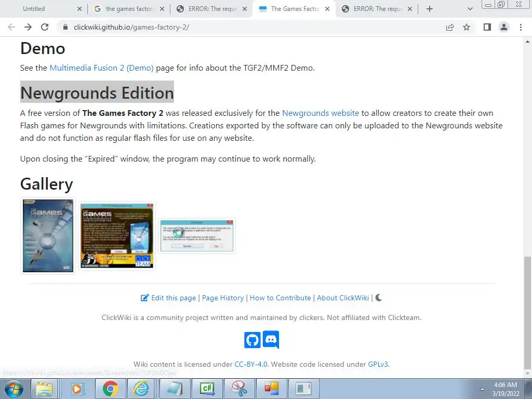
Task: Go forward with the arrow button
Action: tap(28, 27)
